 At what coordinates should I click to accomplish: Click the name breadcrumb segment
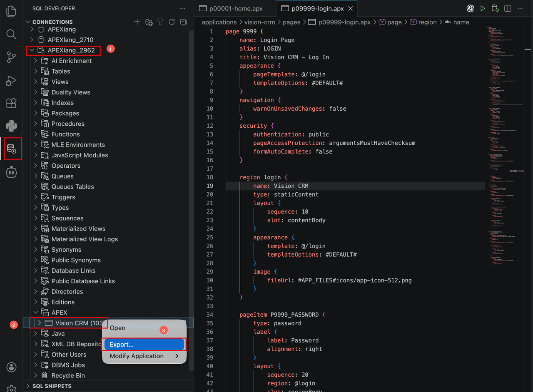[x=461, y=22]
